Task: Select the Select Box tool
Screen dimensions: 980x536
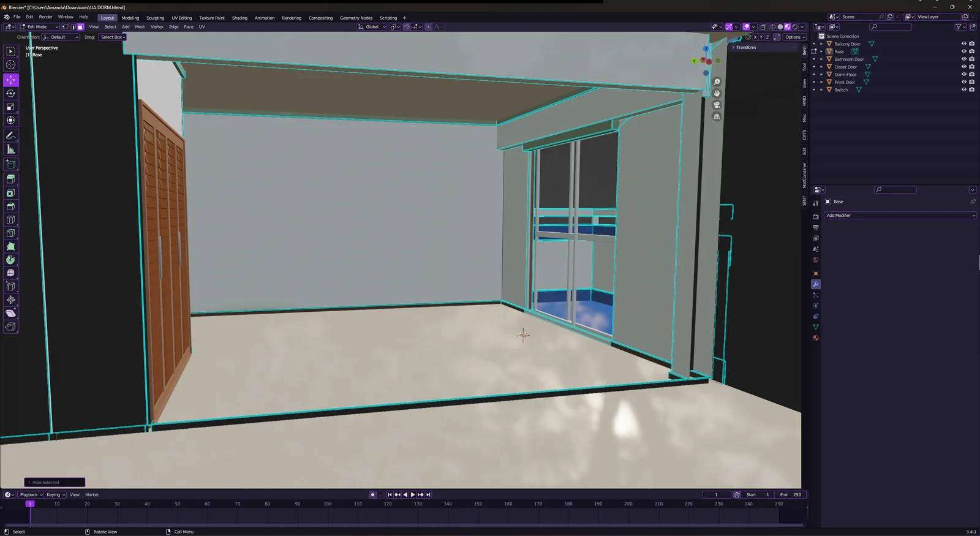Action: [11, 51]
